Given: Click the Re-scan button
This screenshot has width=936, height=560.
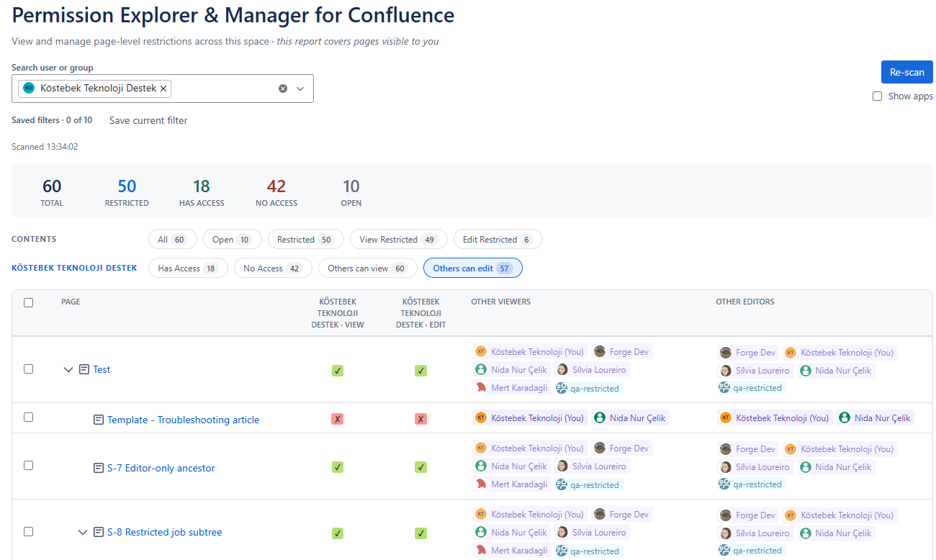Looking at the screenshot, I should pos(906,72).
